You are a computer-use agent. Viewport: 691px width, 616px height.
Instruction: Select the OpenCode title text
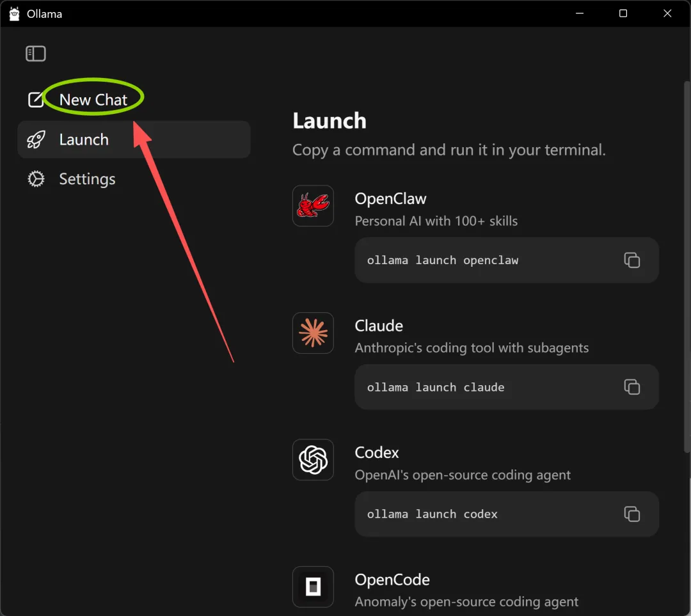tap(392, 580)
